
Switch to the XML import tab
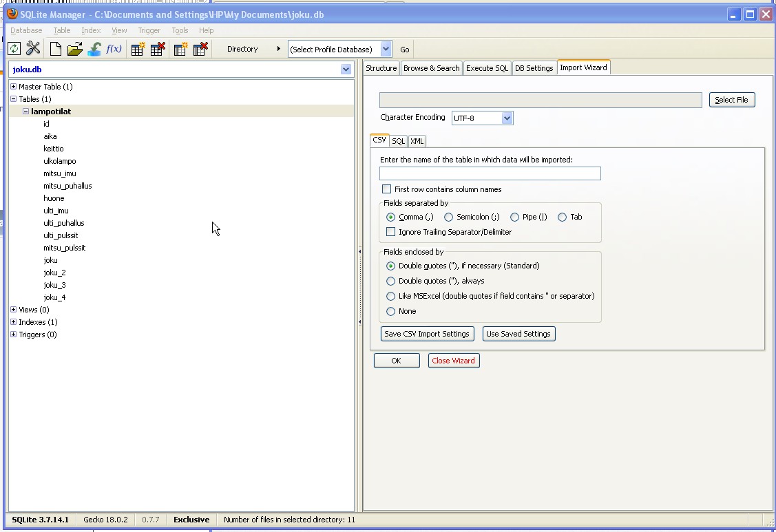(x=417, y=141)
